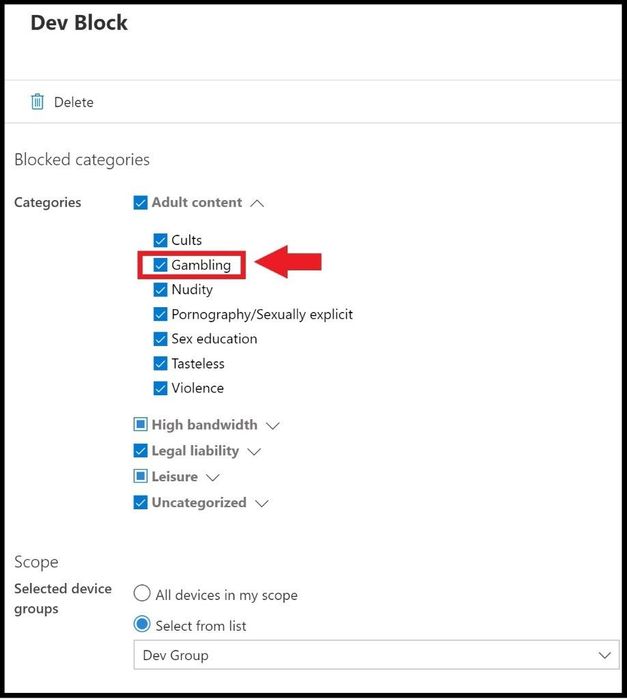Toggle the Leisure checkbox
This screenshot has height=699, width=627.
(140, 477)
